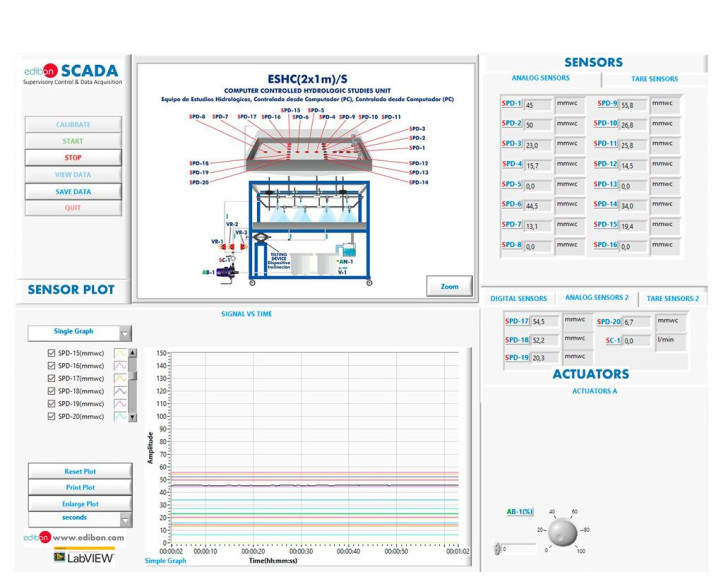The height and width of the screenshot is (584, 723).
Task: Click the SC-1 flow value field
Action: click(636, 341)
